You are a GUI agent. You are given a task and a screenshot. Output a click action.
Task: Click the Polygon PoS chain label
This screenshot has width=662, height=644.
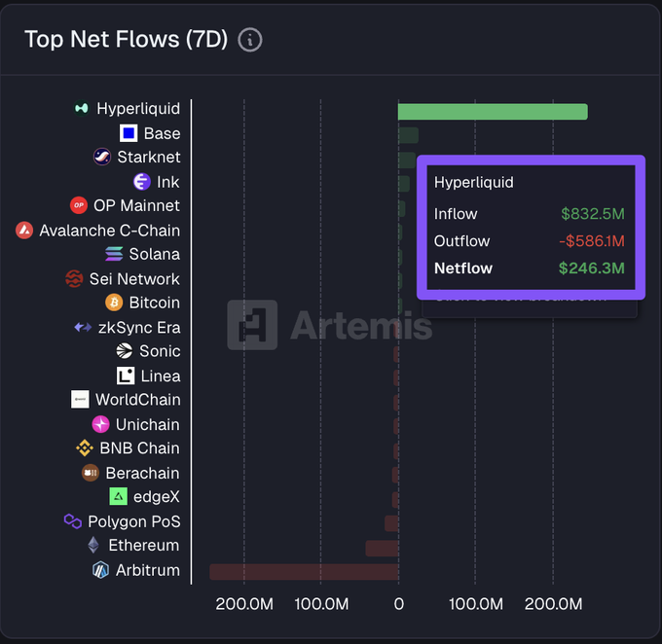point(133,521)
